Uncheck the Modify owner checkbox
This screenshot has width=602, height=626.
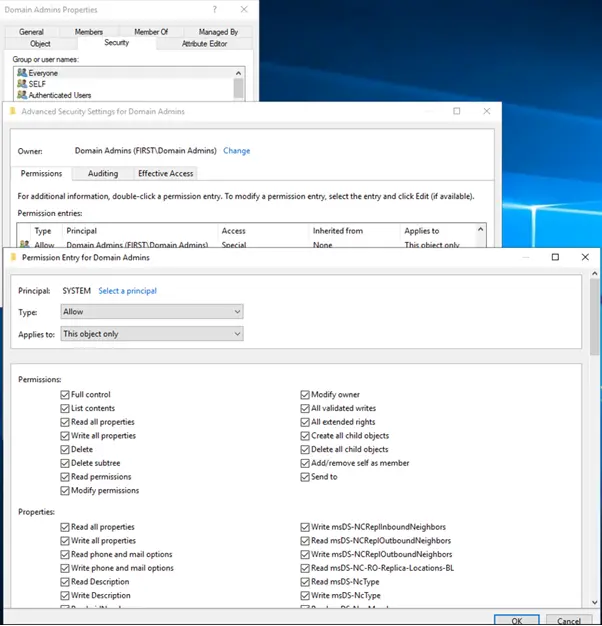coord(305,394)
